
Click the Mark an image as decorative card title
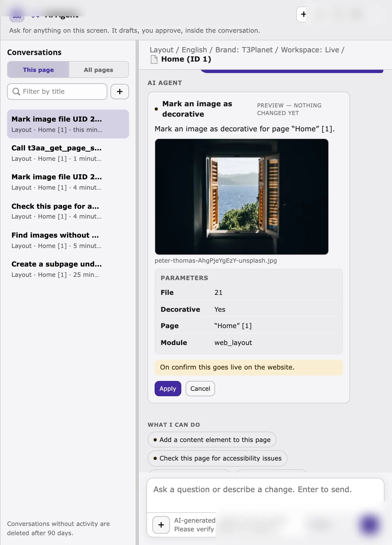(x=197, y=109)
